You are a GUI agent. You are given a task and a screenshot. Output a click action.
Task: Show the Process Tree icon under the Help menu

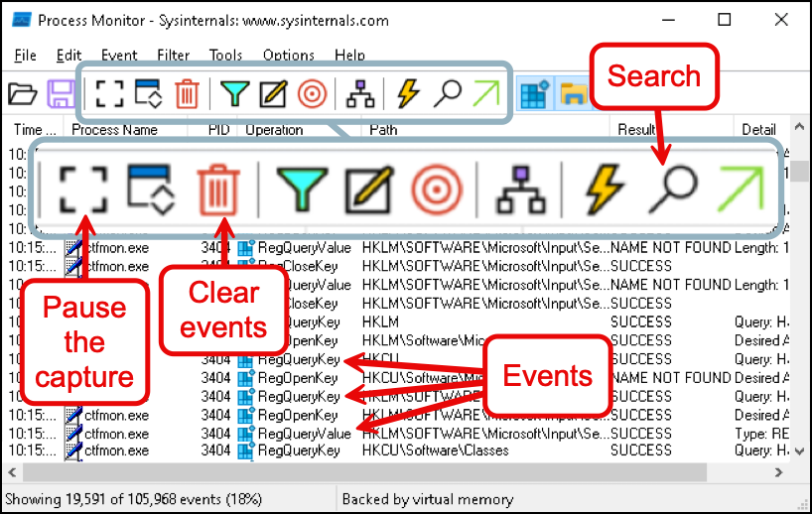[x=360, y=94]
